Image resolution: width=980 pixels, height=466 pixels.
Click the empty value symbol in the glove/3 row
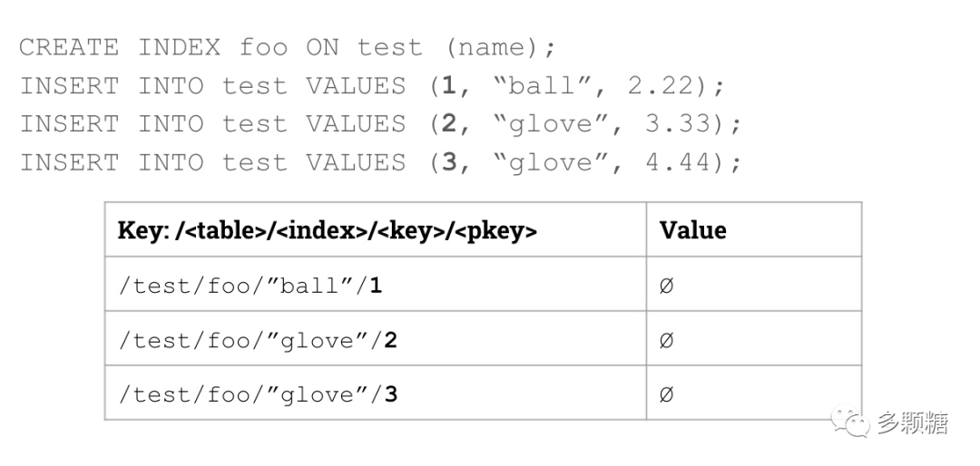tap(667, 394)
